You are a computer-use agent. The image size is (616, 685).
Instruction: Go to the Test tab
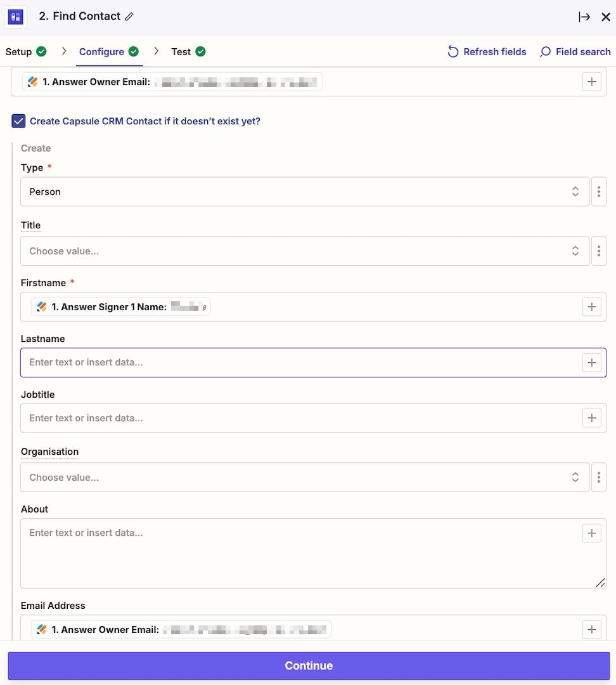(x=188, y=51)
